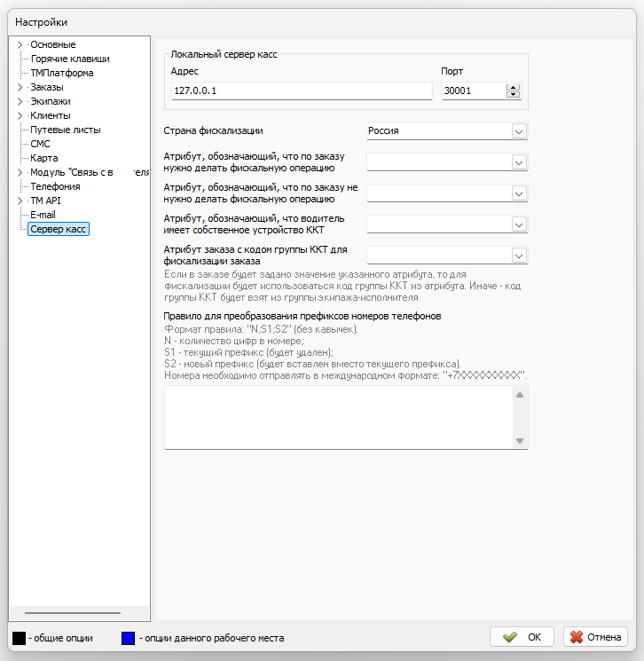Select Модуль "Связь с в..." tree item
The image size is (644, 661).
(90, 172)
